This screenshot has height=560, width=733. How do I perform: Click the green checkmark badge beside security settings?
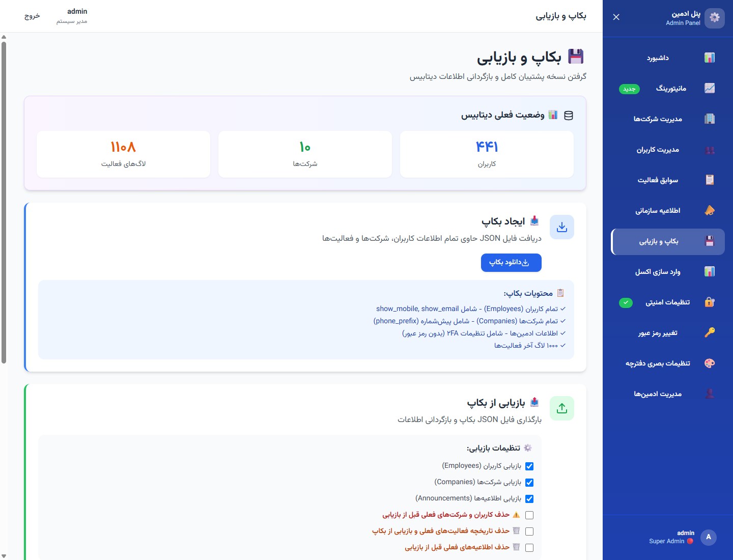coord(626,303)
